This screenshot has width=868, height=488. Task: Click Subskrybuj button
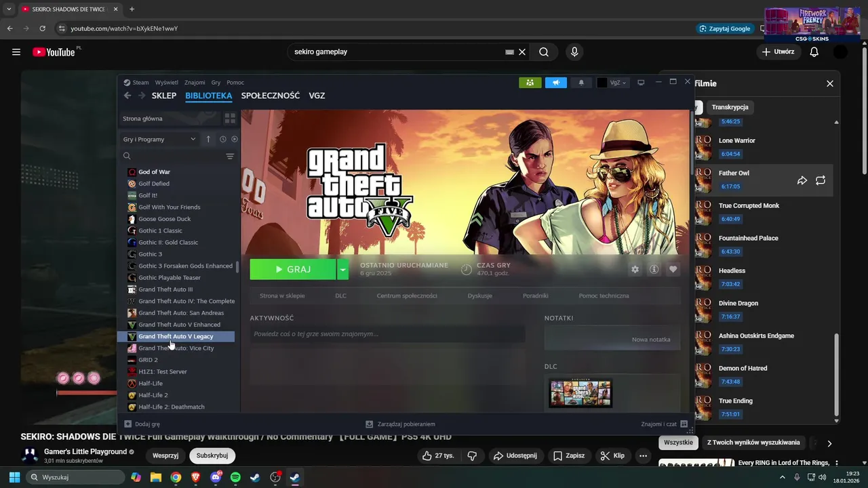(212, 455)
